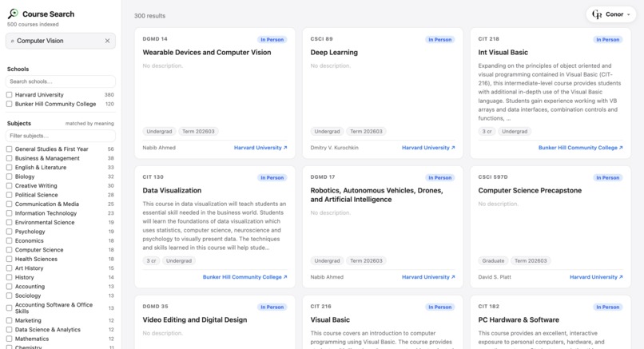644x349 pixels.
Task: Open Harvard University link on DGMD 17 card
Action: (428, 277)
